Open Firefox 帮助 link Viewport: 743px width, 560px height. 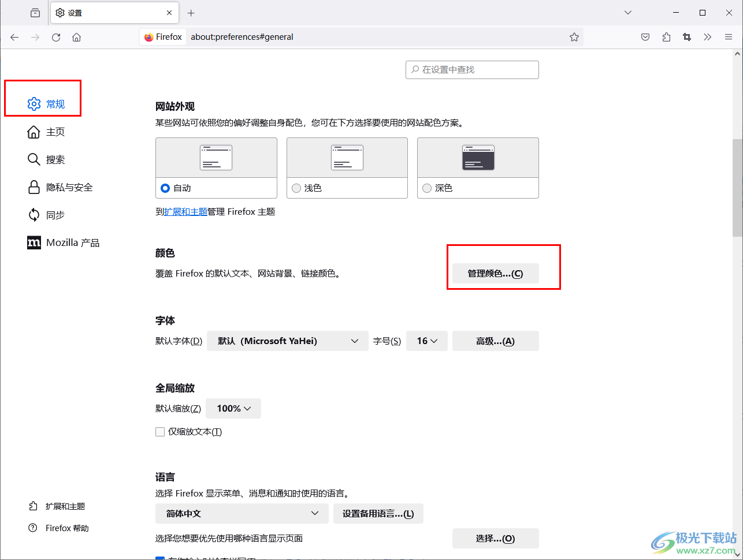click(59, 528)
